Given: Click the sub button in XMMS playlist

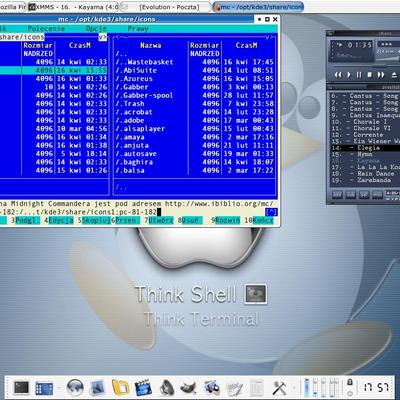Looking at the screenshot, I should coord(350,194).
